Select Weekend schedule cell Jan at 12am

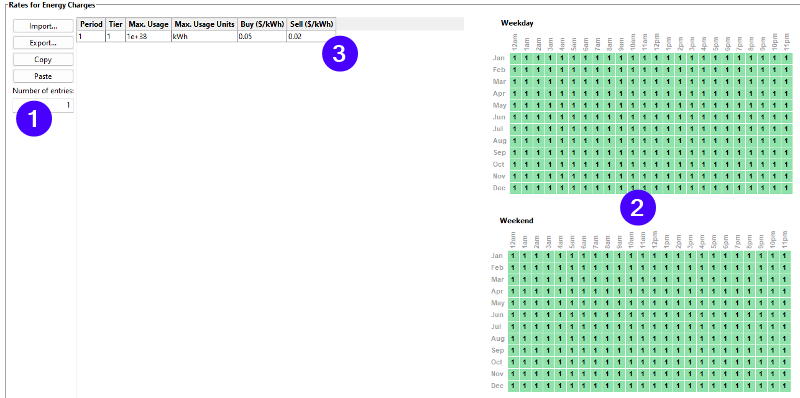513,256
